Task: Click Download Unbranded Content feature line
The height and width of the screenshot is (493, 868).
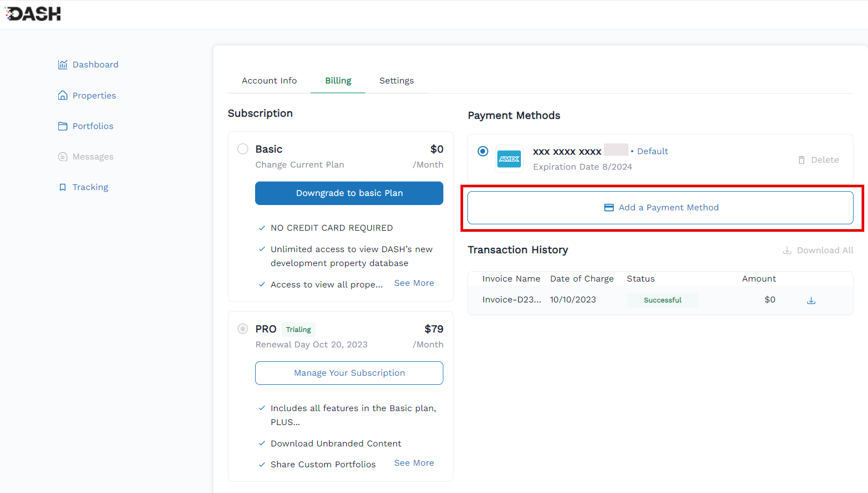Action: (336, 444)
